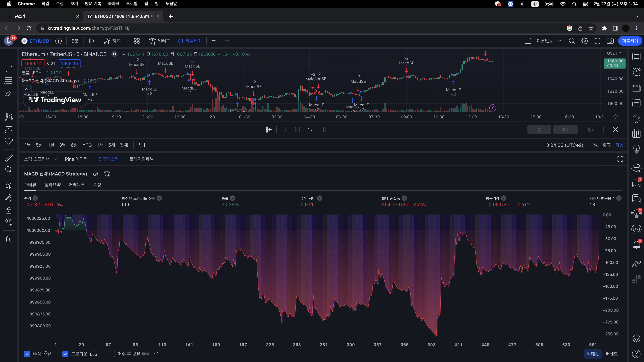This screenshot has width=644, height=362.
Task: Open chart settings gear in top toolbar
Action: (x=584, y=41)
